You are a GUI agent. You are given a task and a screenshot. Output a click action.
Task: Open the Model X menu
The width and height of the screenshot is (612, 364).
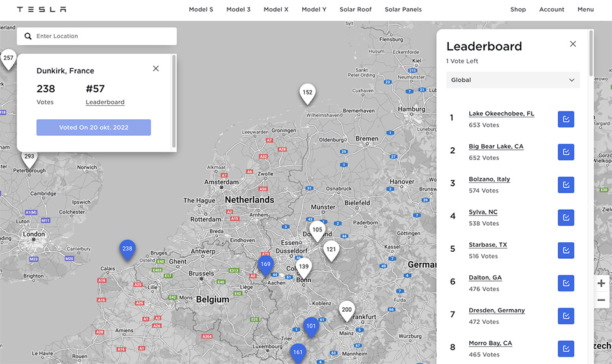click(x=276, y=10)
